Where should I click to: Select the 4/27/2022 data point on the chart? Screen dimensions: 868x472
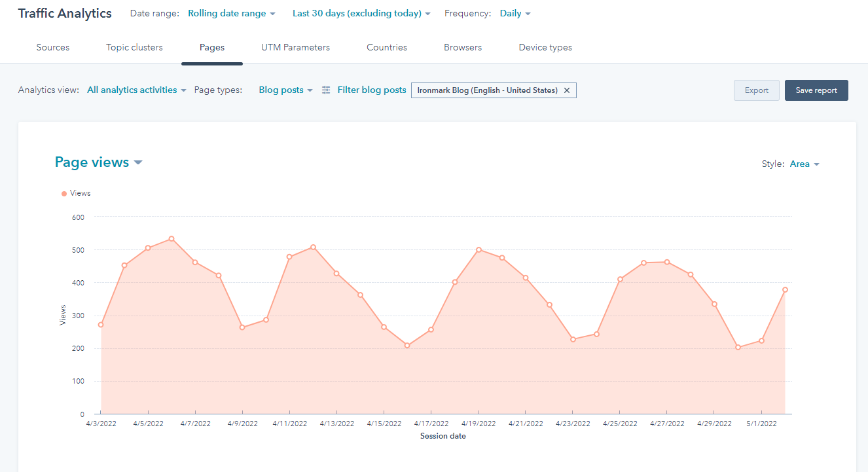[x=667, y=262]
